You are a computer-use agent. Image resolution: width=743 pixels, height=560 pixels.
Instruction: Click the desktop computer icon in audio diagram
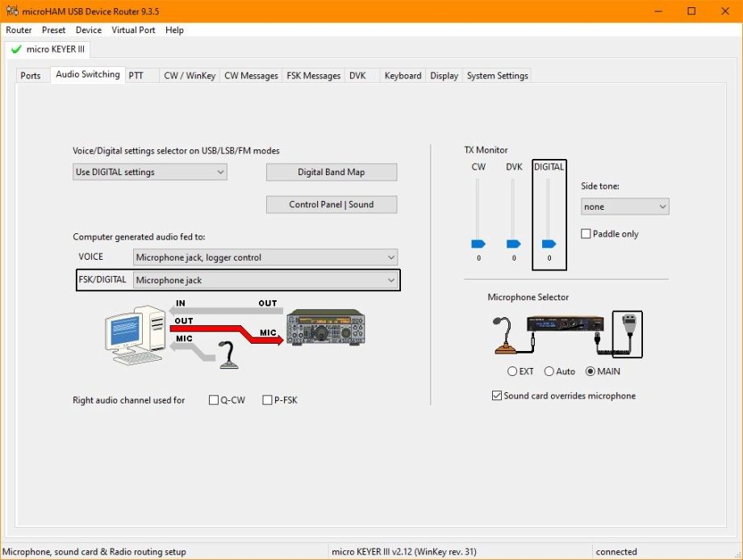point(133,336)
